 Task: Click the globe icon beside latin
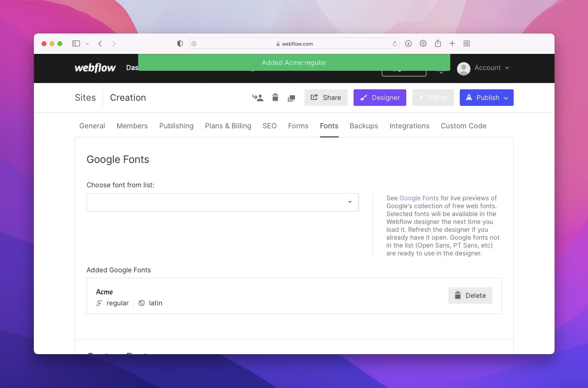[x=142, y=303]
